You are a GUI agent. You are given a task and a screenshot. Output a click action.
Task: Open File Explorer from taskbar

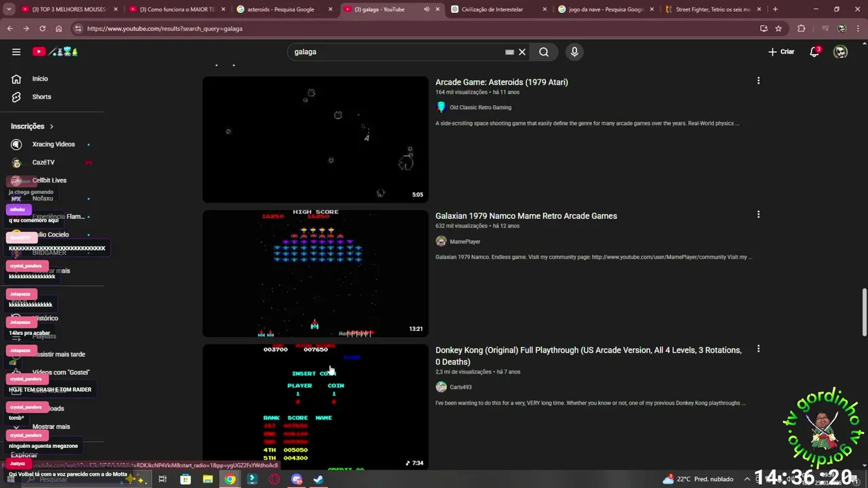(208, 479)
